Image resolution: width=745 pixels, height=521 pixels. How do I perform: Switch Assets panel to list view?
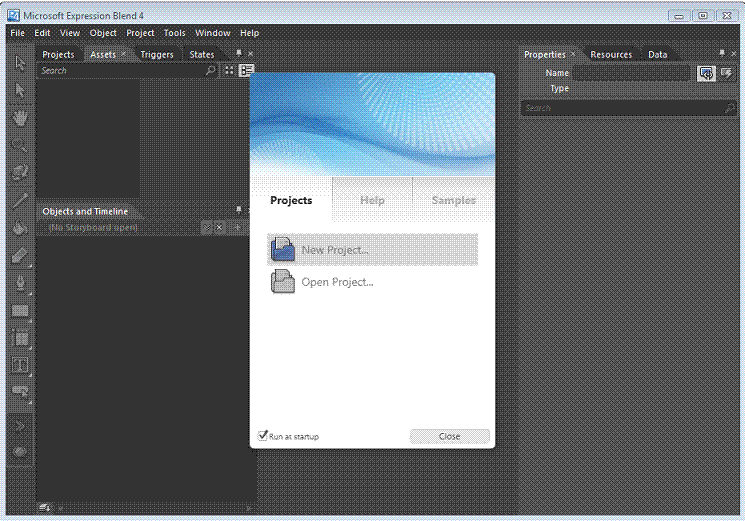tap(247, 70)
